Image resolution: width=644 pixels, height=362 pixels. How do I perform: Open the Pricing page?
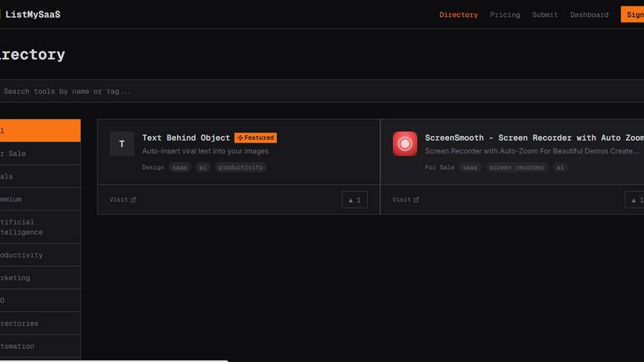point(505,14)
